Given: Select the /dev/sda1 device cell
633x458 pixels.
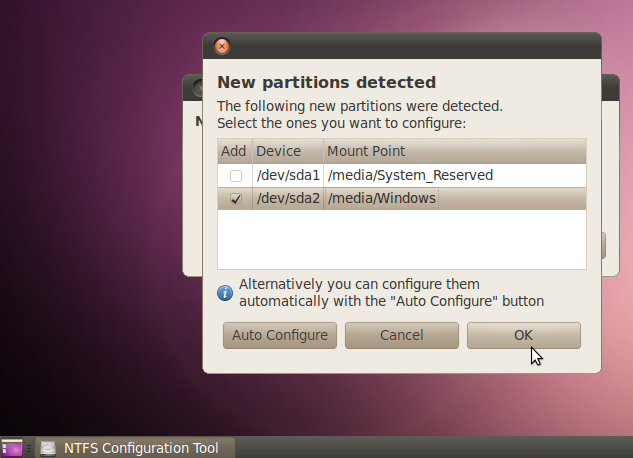Looking at the screenshot, I should [x=287, y=176].
